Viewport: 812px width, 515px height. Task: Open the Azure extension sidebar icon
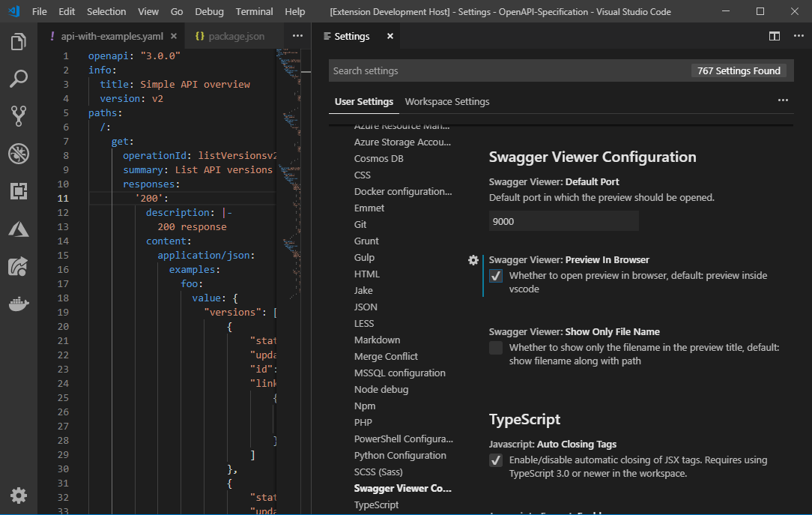18,229
